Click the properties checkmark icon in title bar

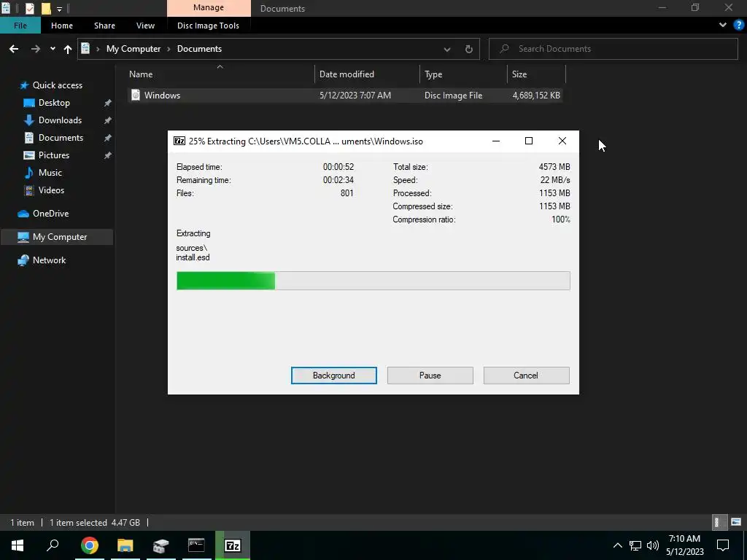[29, 8]
